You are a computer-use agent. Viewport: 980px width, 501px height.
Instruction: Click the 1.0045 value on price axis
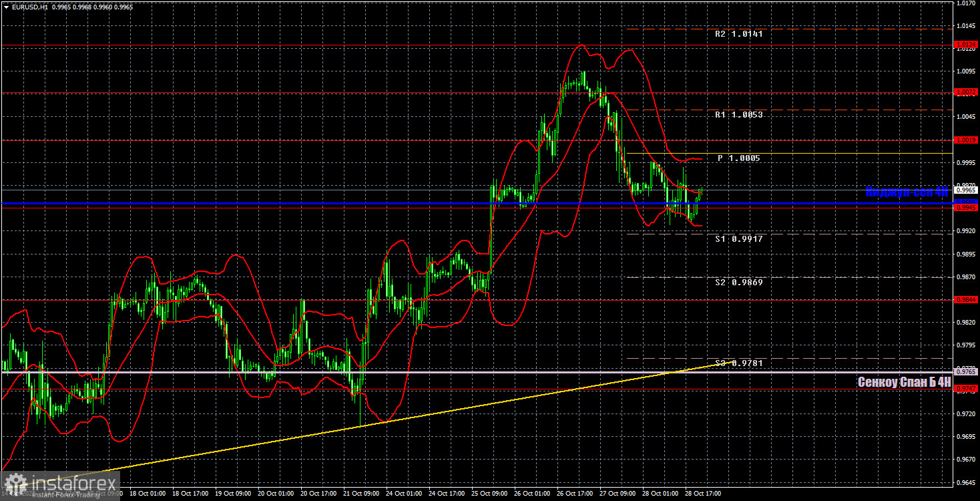coord(967,117)
